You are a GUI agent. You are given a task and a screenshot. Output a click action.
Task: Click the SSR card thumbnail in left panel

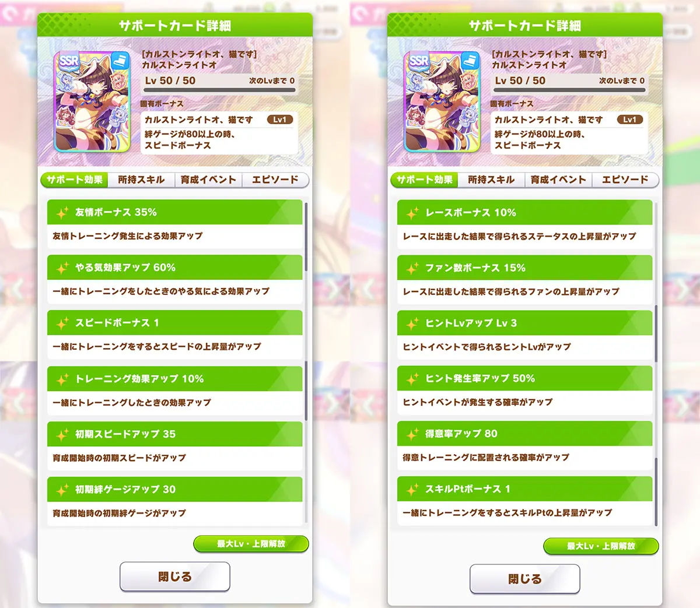pos(92,101)
